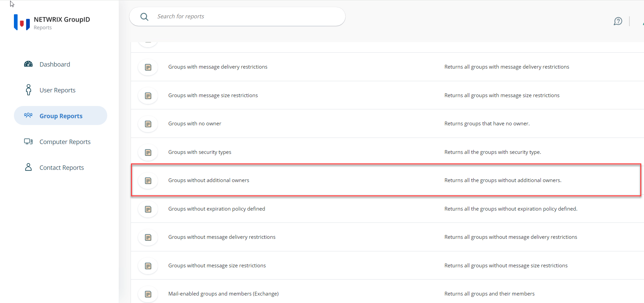
Task: Open Groups without expiration policy defined report
Action: (x=216, y=209)
